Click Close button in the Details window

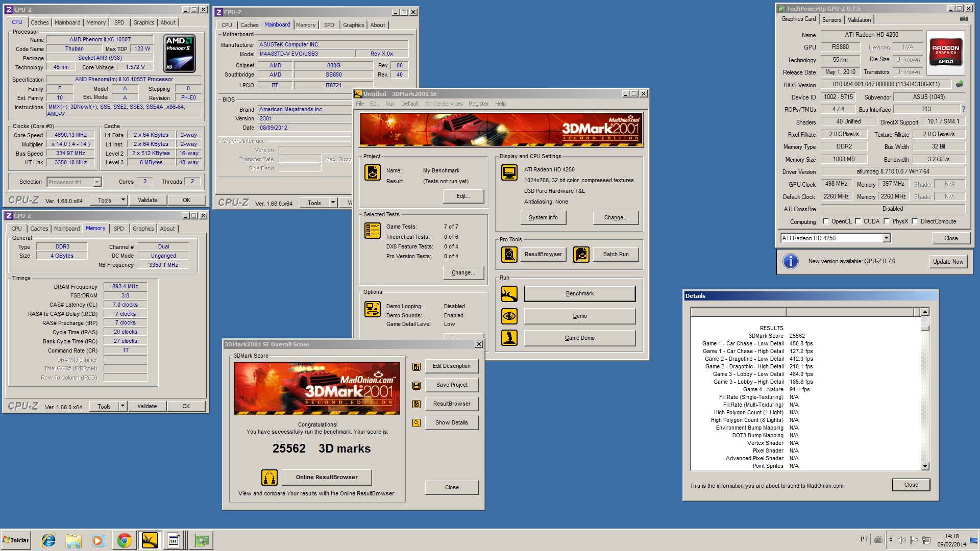[x=911, y=485]
